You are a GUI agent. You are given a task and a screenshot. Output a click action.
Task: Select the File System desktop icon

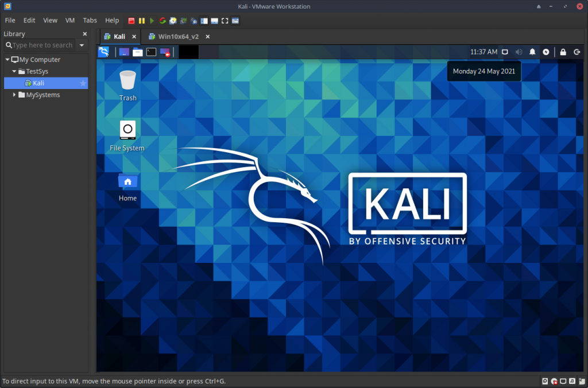[x=127, y=135]
